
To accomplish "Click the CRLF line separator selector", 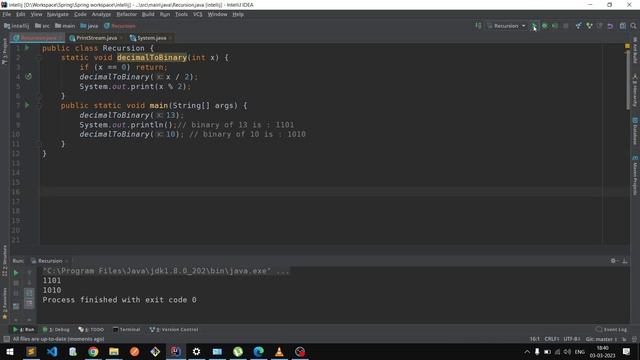I will 551,339.
